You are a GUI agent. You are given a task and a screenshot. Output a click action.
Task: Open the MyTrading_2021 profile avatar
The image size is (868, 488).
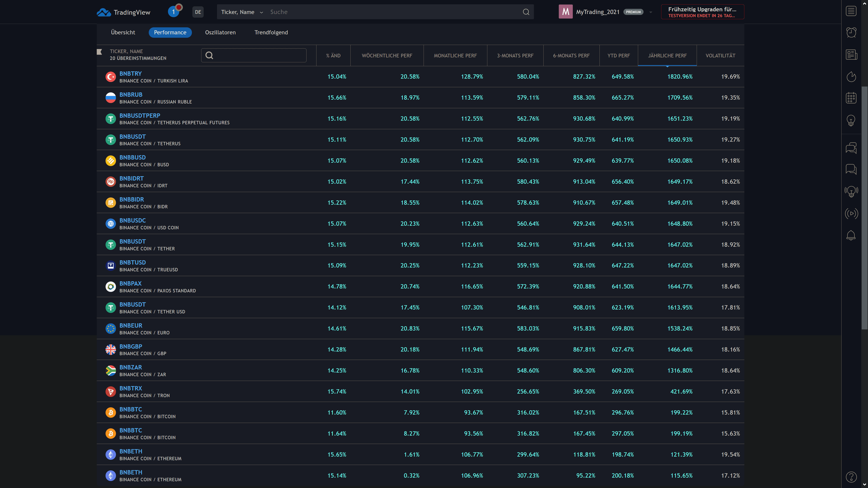pos(565,12)
